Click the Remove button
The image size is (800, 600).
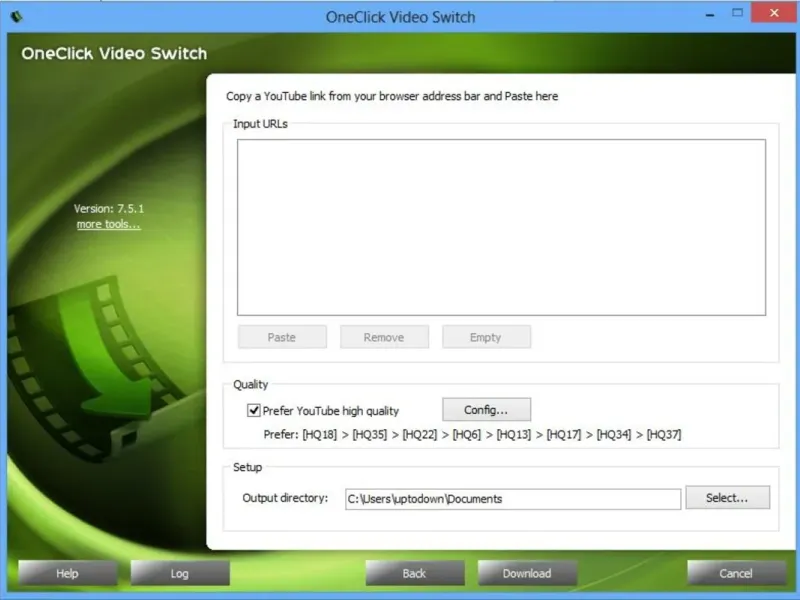[x=384, y=337]
